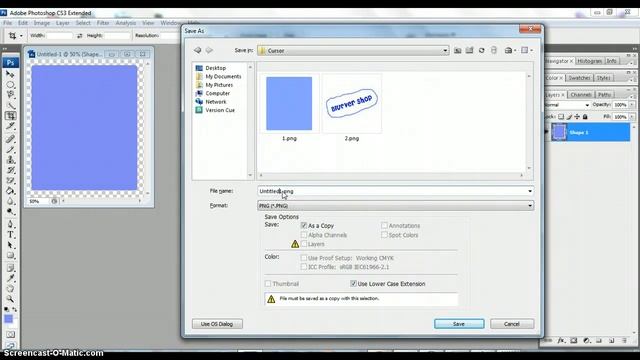Image resolution: width=640 pixels, height=360 pixels.
Task: Select the Clone Stamp tool
Action: pyautogui.click(x=10, y=160)
